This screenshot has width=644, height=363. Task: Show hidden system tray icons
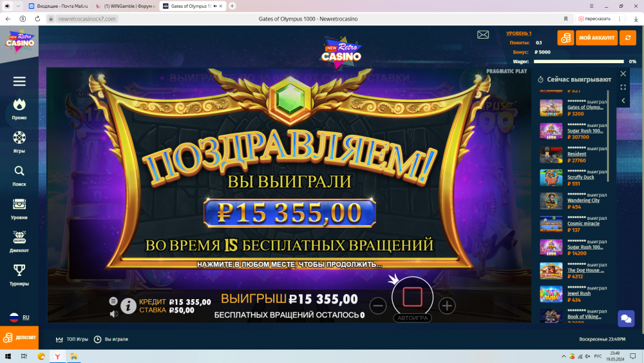pos(563,357)
